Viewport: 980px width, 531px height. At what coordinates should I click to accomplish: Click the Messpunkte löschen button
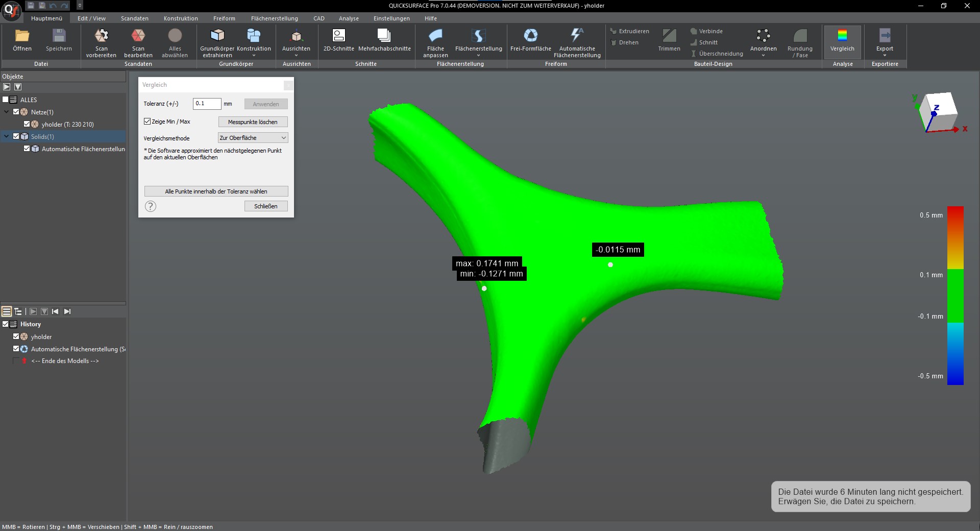tap(253, 122)
